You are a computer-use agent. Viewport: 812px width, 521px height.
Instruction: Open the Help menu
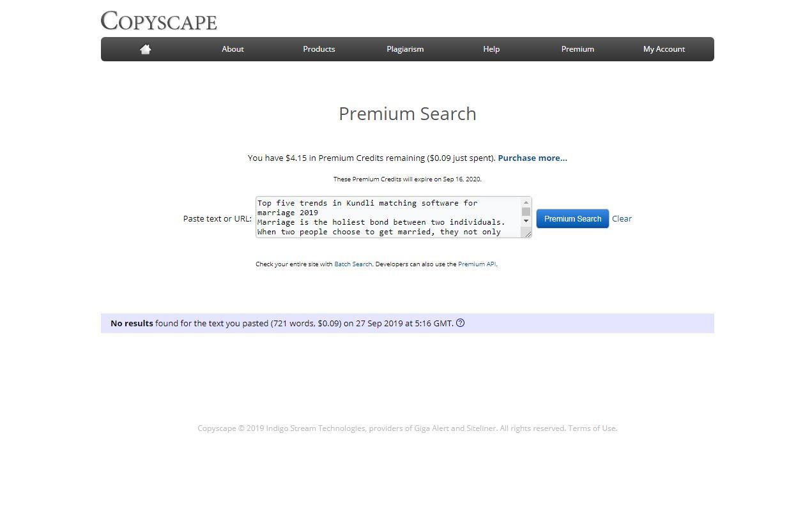click(491, 49)
